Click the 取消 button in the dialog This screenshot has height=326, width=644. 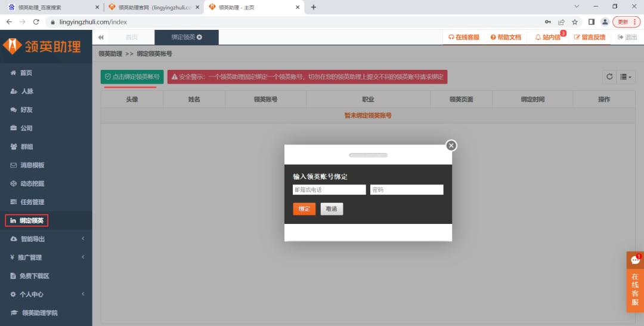tap(332, 209)
